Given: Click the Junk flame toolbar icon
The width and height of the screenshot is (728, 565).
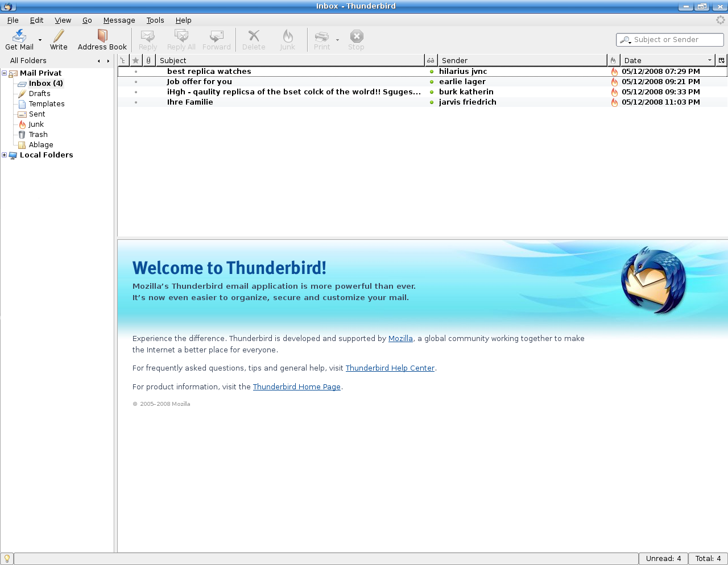Looking at the screenshot, I should tap(288, 36).
